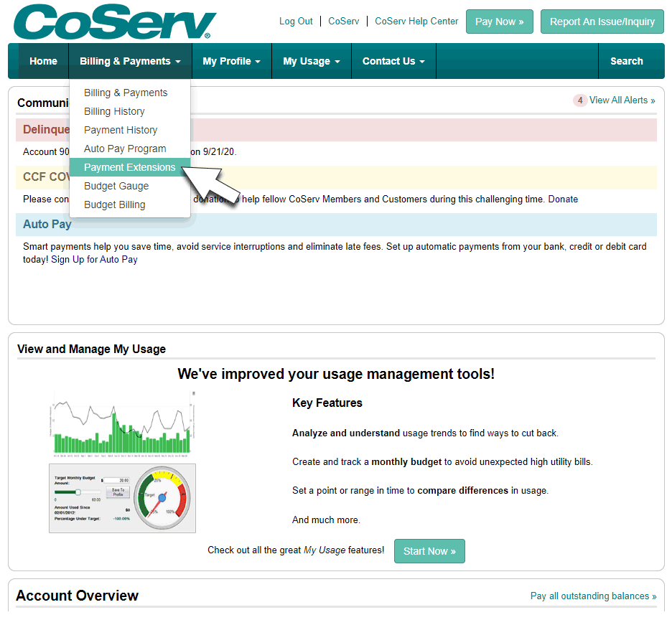This screenshot has width=672, height=620.
Task: Open Budget Gauge menu item
Action: [x=116, y=186]
